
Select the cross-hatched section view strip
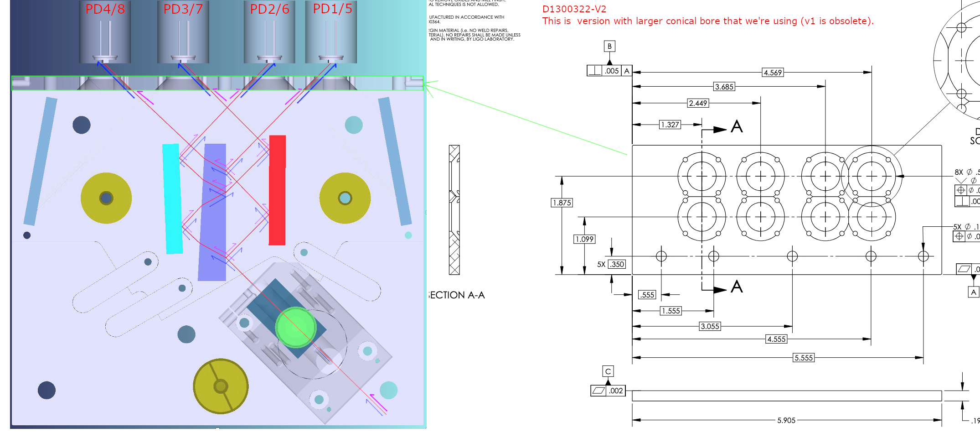(454, 210)
